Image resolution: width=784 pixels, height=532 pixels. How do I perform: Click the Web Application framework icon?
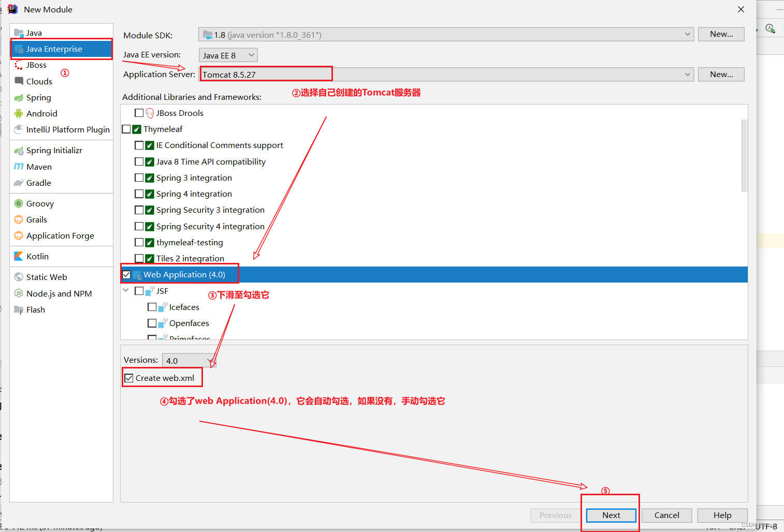pos(137,275)
